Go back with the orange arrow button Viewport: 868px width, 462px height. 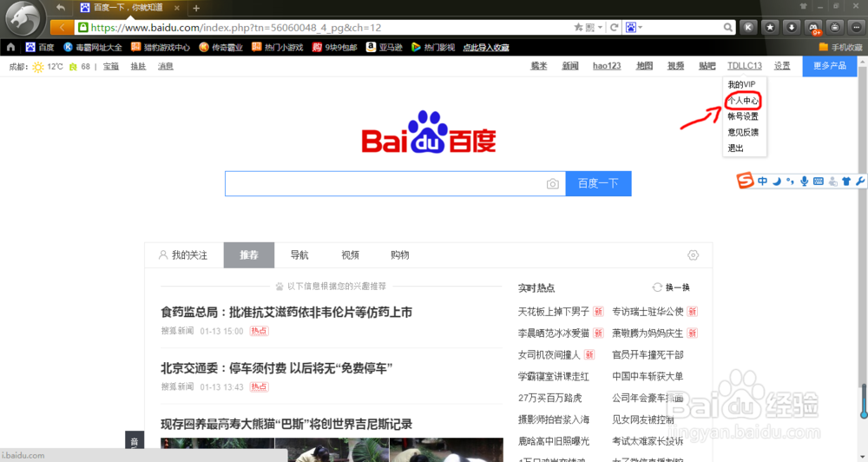click(x=62, y=27)
